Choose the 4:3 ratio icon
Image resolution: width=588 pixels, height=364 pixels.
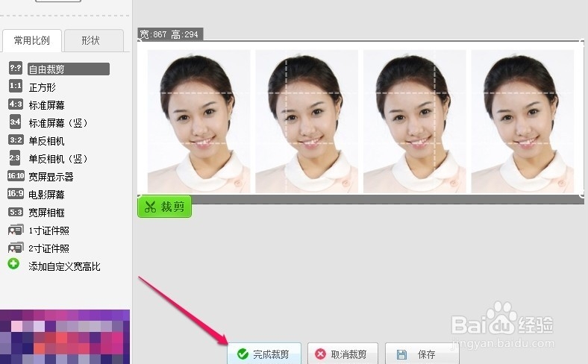[x=16, y=104]
